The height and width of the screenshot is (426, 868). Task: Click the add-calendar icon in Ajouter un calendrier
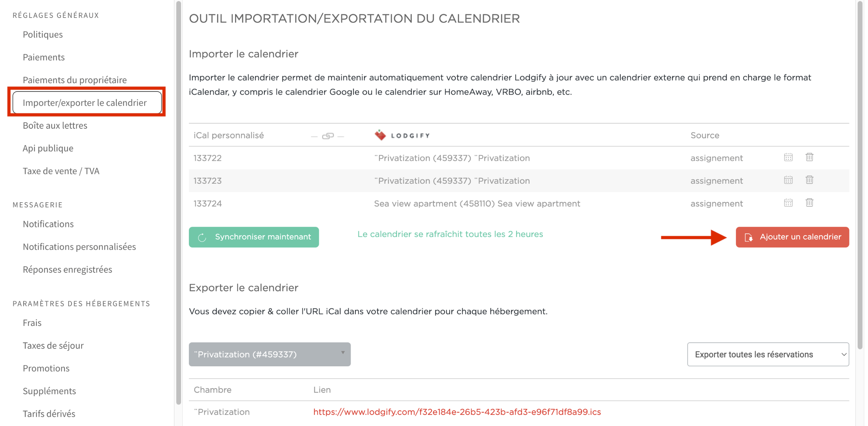749,237
